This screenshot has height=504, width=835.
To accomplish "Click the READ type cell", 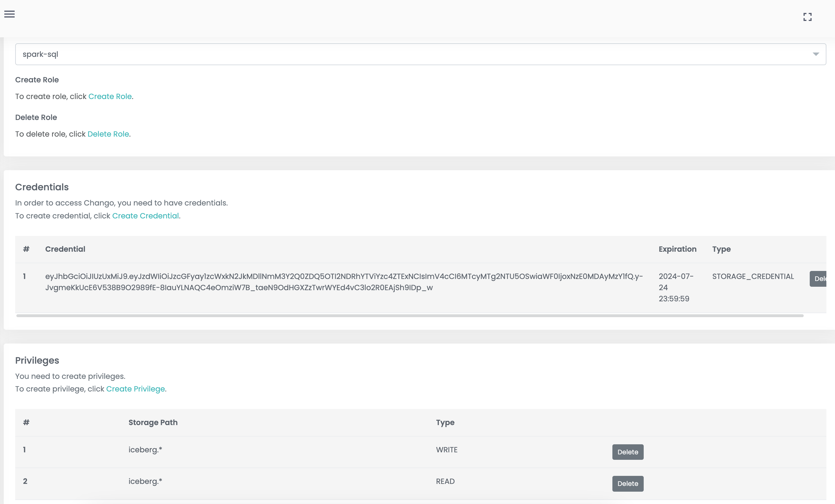I will (445, 481).
